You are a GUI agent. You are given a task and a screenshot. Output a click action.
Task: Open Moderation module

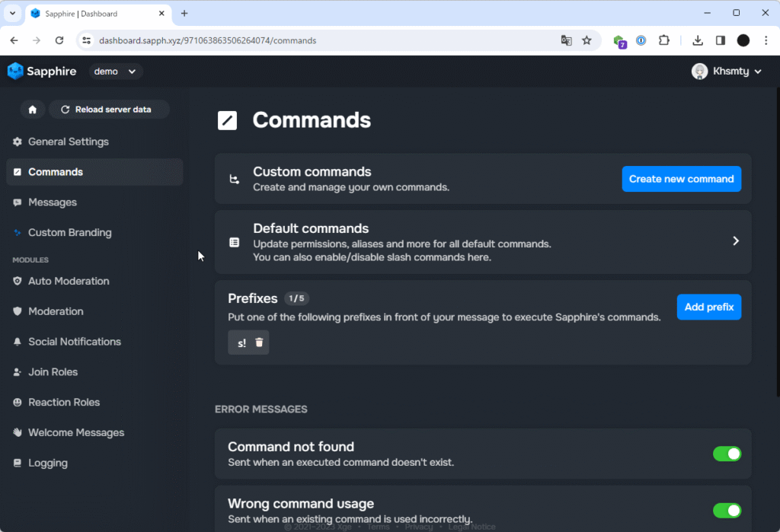[x=94, y=311]
